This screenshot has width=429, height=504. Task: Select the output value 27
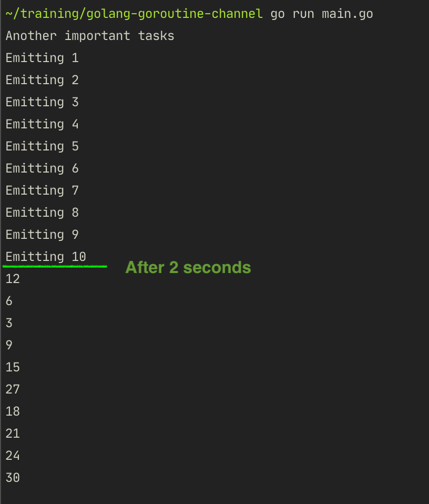click(x=13, y=389)
